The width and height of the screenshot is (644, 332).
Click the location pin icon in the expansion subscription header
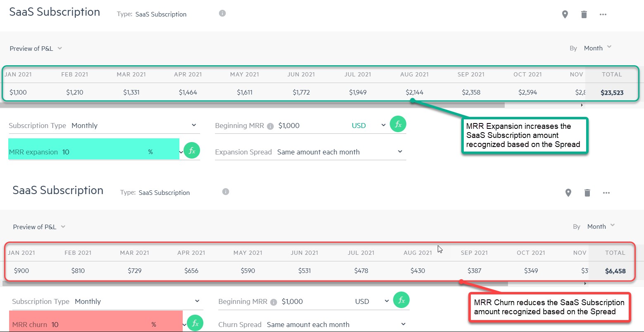[565, 14]
